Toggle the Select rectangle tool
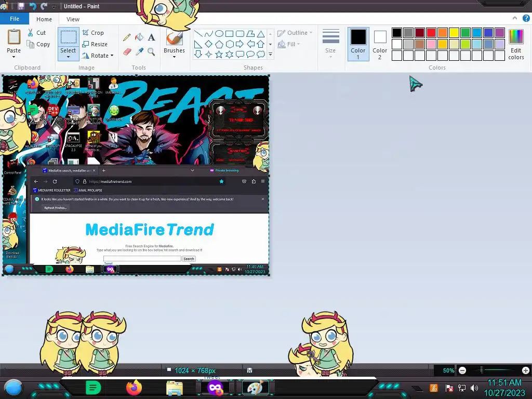This screenshot has height=399, width=532. [68, 37]
